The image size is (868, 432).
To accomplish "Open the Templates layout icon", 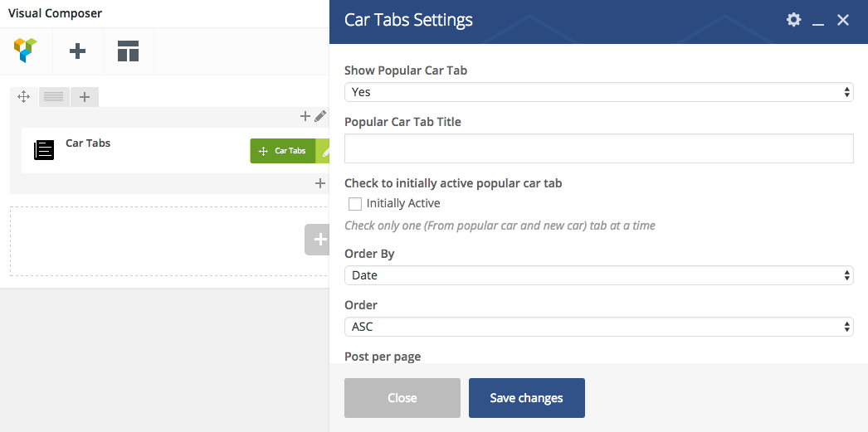I will point(128,51).
